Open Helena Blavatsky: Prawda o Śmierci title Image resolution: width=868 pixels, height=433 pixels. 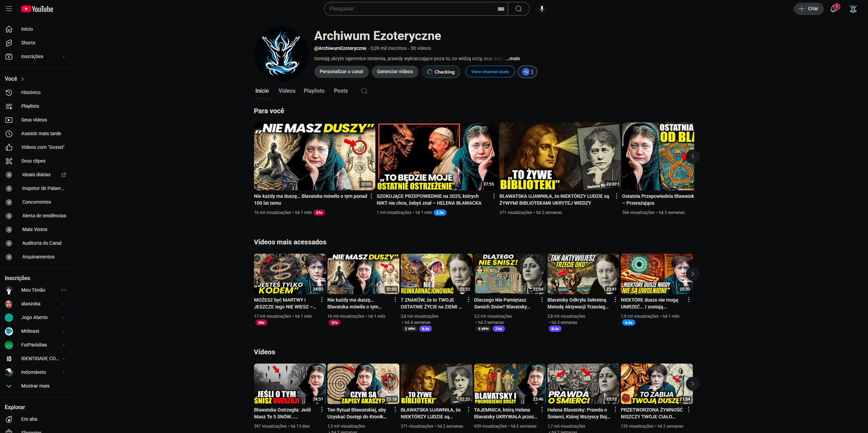pos(578,413)
